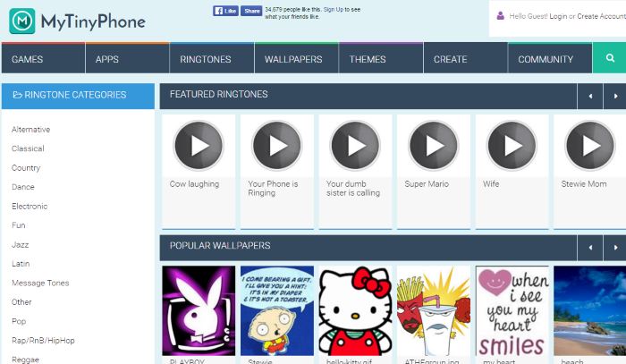Click the Facebook Like button
This screenshot has width=626, height=364.
225,11
